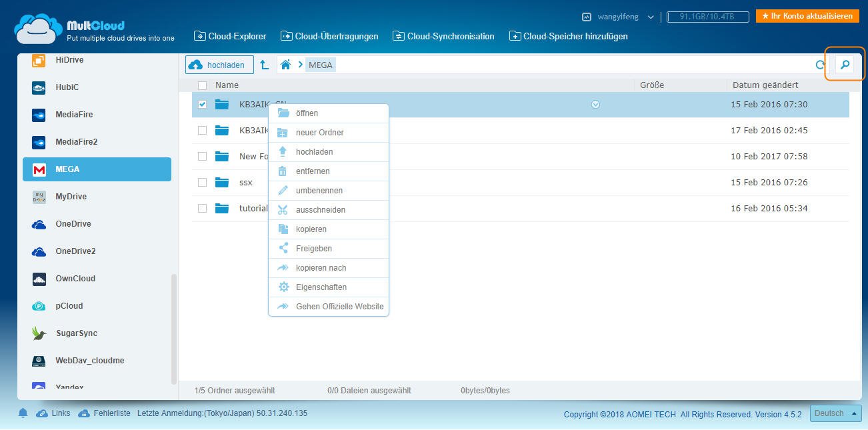Click the MEGA breadcrumb segment
Viewport: 868px width, 430px height.
tap(321, 65)
